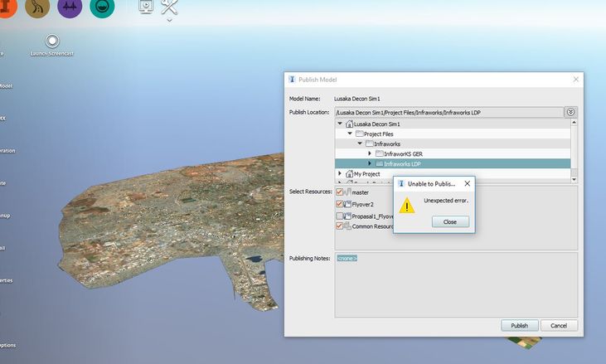The width and height of the screenshot is (606, 364).
Task: Click the Publish button
Action: pos(520,326)
